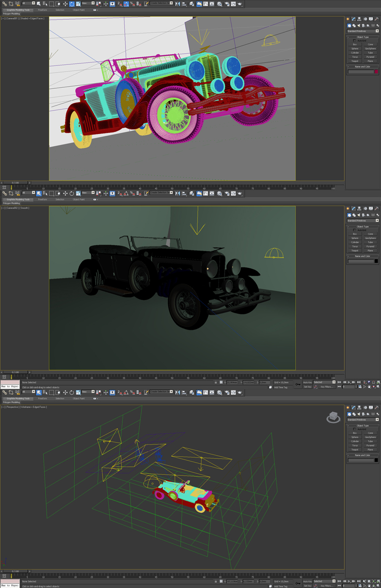Switch to the Freeform tab in the topmost ribbon
The image size is (381, 588).
(43, 10)
